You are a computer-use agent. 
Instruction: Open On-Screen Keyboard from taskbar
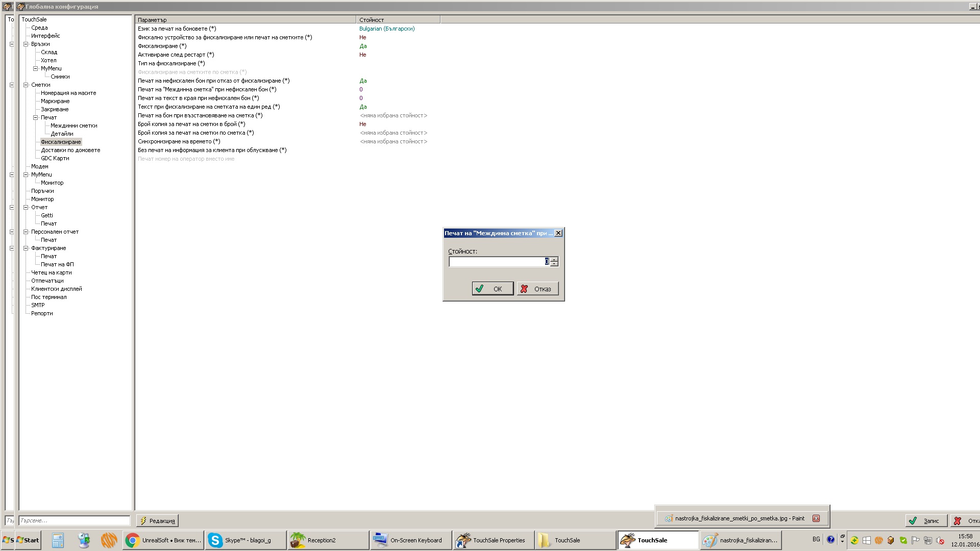410,540
